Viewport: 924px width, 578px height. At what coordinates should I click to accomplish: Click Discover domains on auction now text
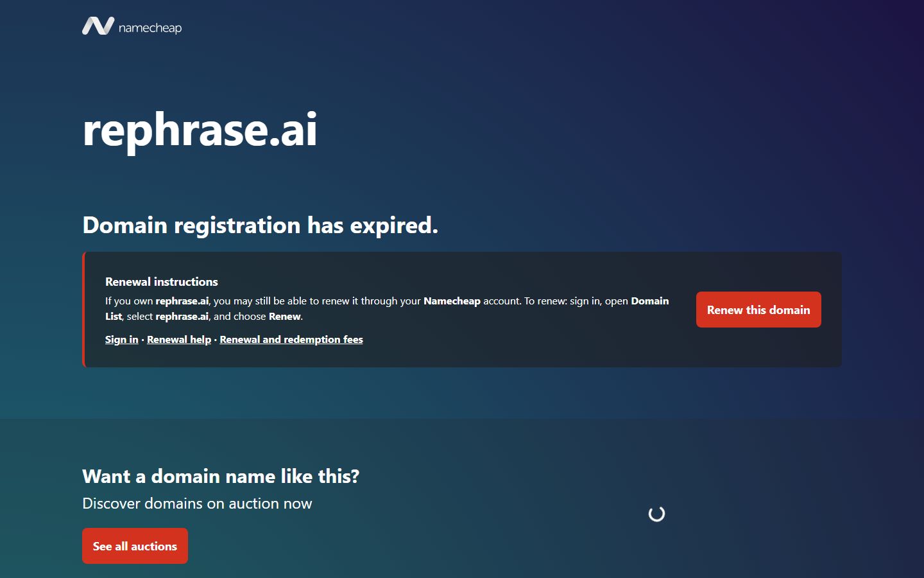coord(197,504)
